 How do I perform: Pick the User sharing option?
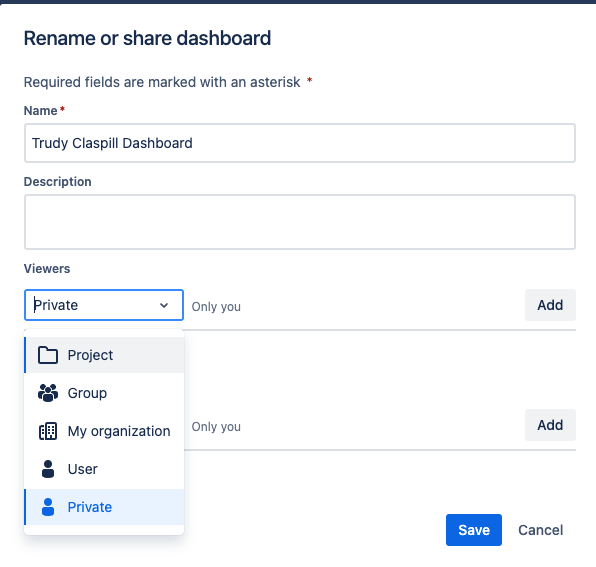[x=104, y=469]
